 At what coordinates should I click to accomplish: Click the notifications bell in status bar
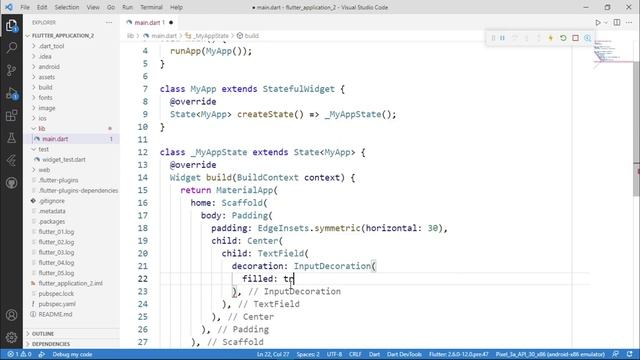coord(629,354)
